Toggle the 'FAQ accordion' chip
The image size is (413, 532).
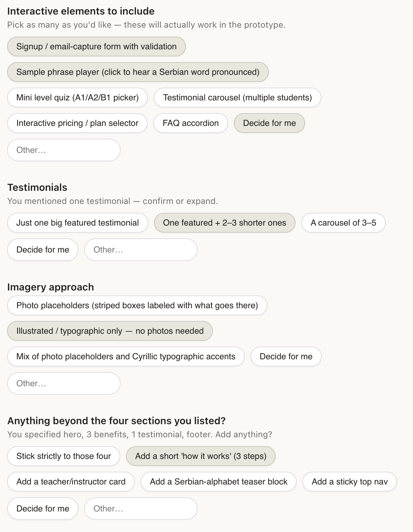coord(190,123)
